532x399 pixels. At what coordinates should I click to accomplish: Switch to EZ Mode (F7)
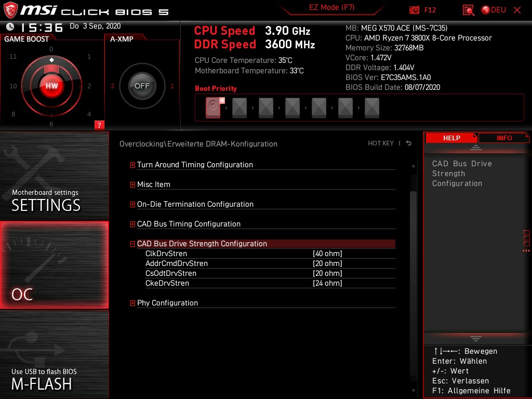click(x=331, y=7)
